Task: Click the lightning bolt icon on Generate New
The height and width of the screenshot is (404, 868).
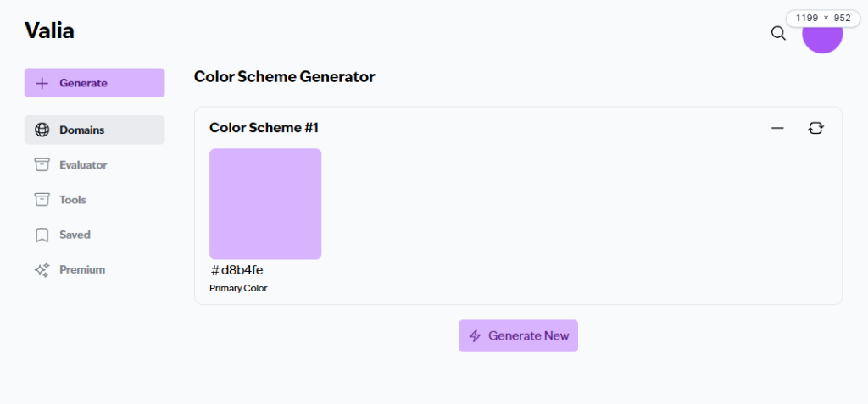Action: pyautogui.click(x=476, y=336)
